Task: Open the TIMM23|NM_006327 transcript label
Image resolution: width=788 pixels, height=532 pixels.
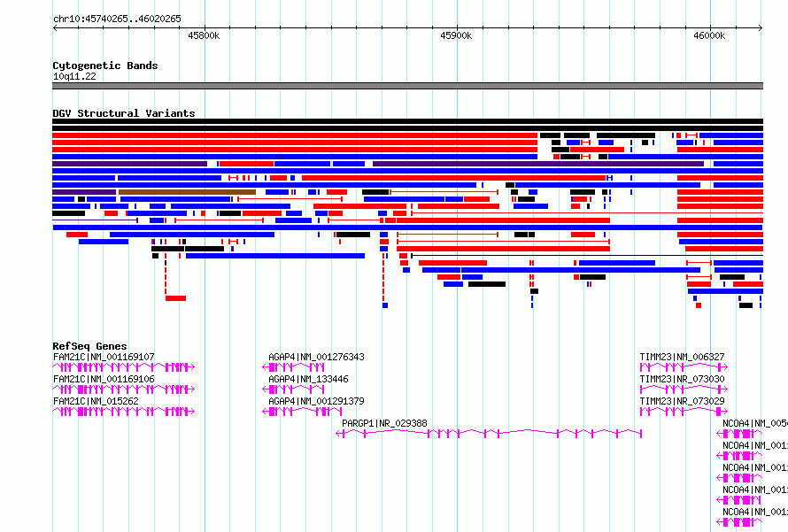Action: (x=682, y=358)
